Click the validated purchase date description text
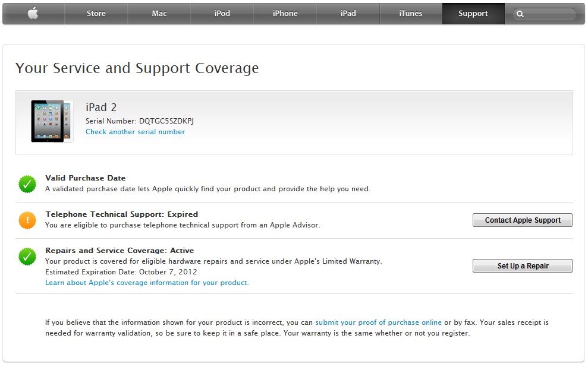588x370 pixels. point(207,189)
